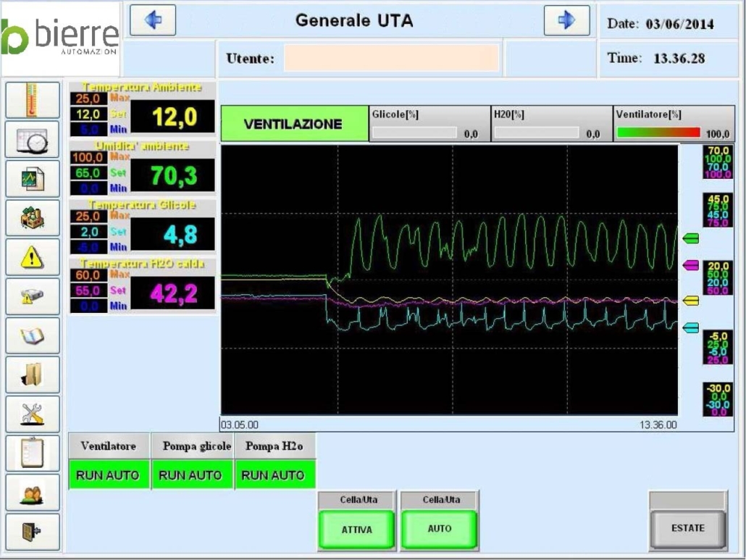Toggle the ESTATE season button
Image resolution: width=746 pixels, height=560 pixels.
coord(687,528)
